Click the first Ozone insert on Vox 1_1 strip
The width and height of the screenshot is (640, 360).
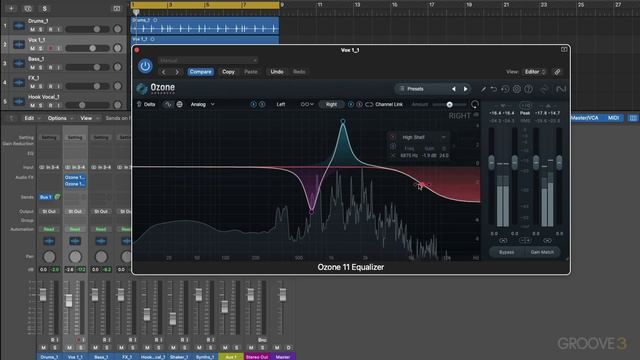coord(75,178)
